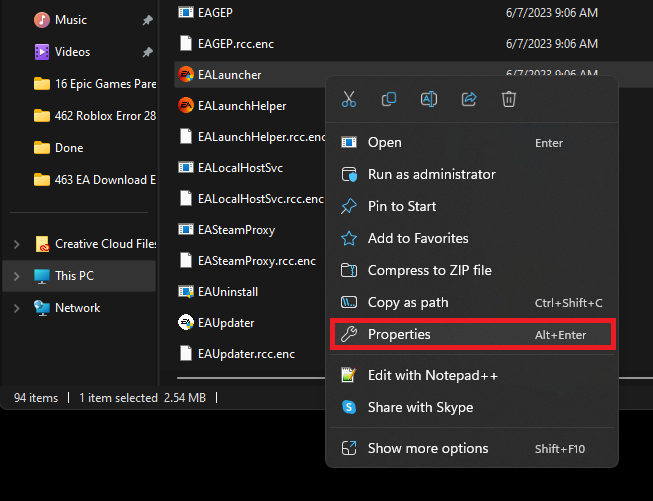Screen dimensions: 653x501
Task: Click the Add to Favorites star icon
Action: [349, 238]
